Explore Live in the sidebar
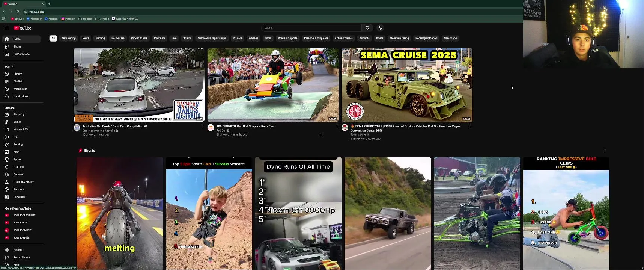The height and width of the screenshot is (270, 644). [x=22, y=137]
